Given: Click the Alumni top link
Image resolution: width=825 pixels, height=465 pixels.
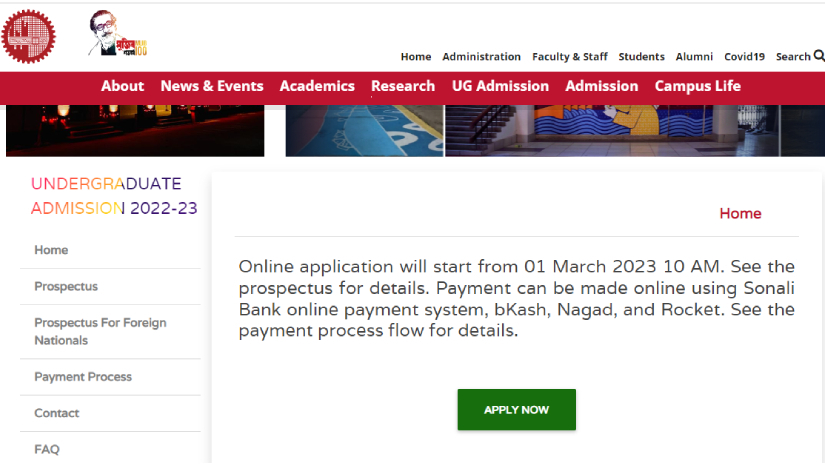Looking at the screenshot, I should [694, 56].
